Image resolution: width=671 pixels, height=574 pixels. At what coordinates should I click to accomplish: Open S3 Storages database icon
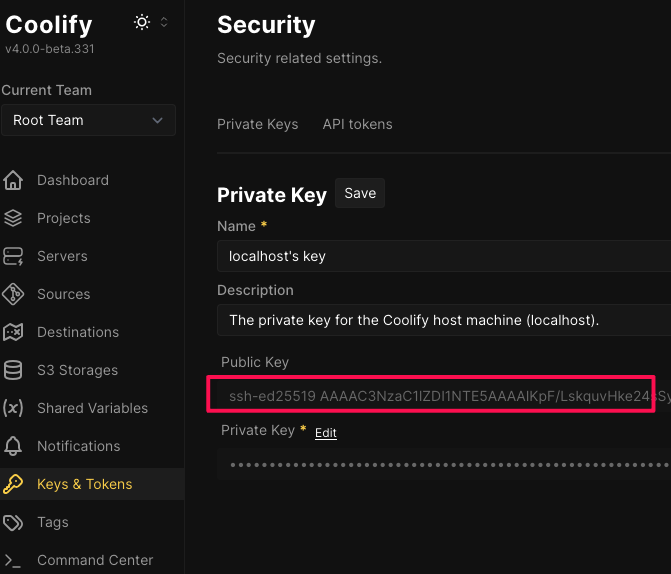[x=13, y=370]
